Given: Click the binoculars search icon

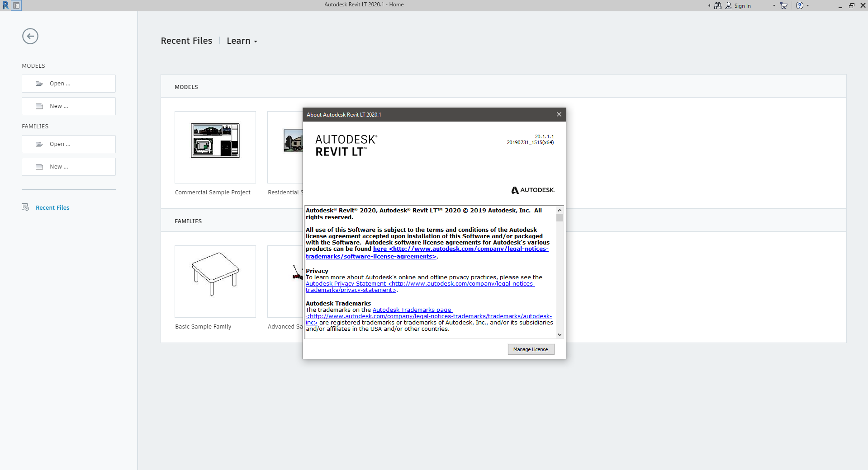Looking at the screenshot, I should [x=718, y=5].
